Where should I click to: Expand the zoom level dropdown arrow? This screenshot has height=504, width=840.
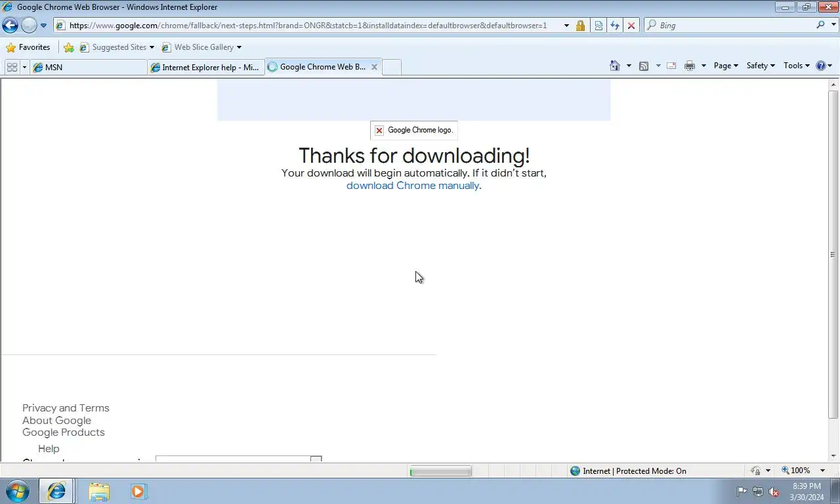[x=822, y=471]
